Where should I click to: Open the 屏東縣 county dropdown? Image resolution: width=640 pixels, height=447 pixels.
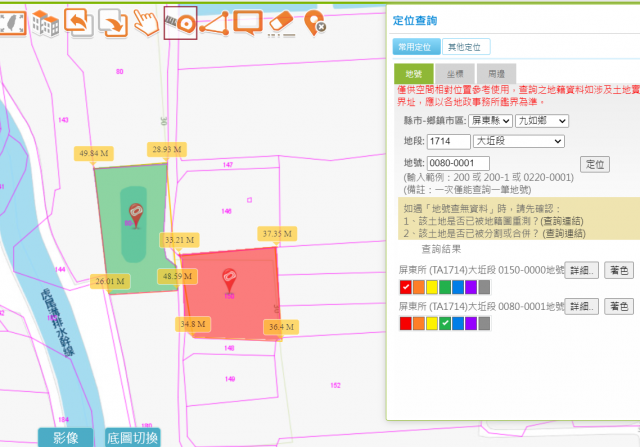pos(490,120)
